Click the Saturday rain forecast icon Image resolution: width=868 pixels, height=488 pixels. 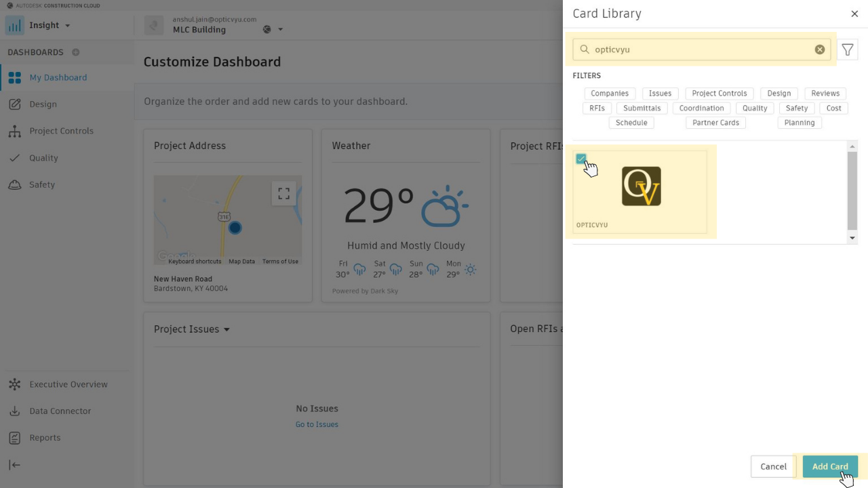396,270
